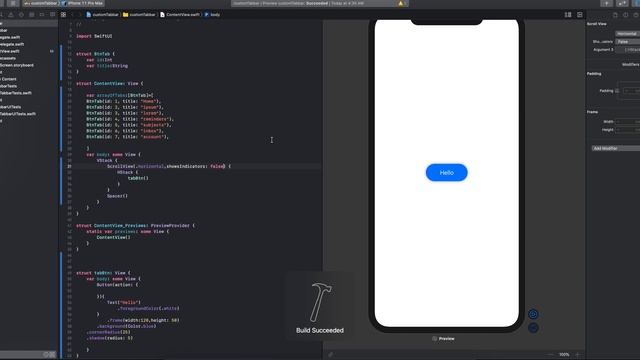640x360 pixels.
Task: Select Screen.storyboard in navigator
Action: 17,65
